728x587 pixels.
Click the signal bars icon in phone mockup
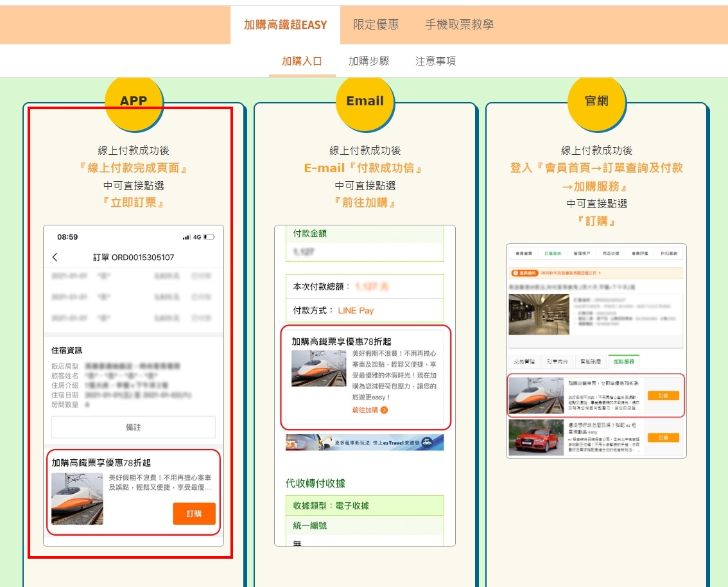pyautogui.click(x=186, y=237)
